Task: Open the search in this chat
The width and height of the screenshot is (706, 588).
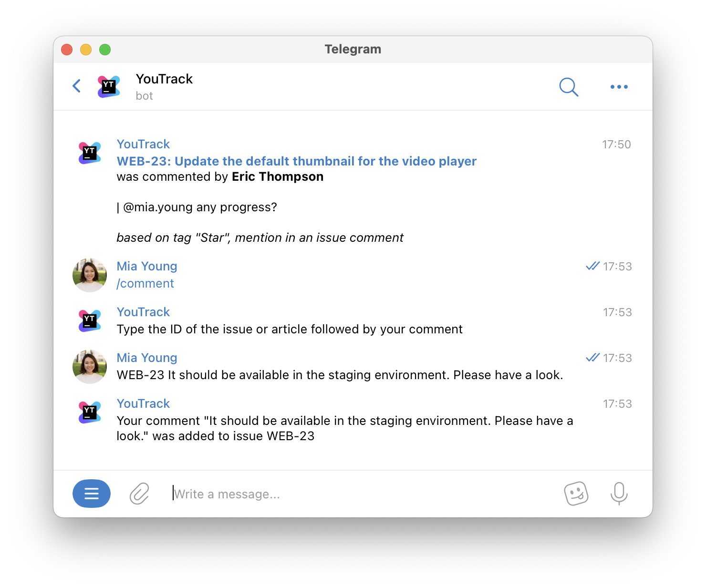Action: (x=568, y=87)
